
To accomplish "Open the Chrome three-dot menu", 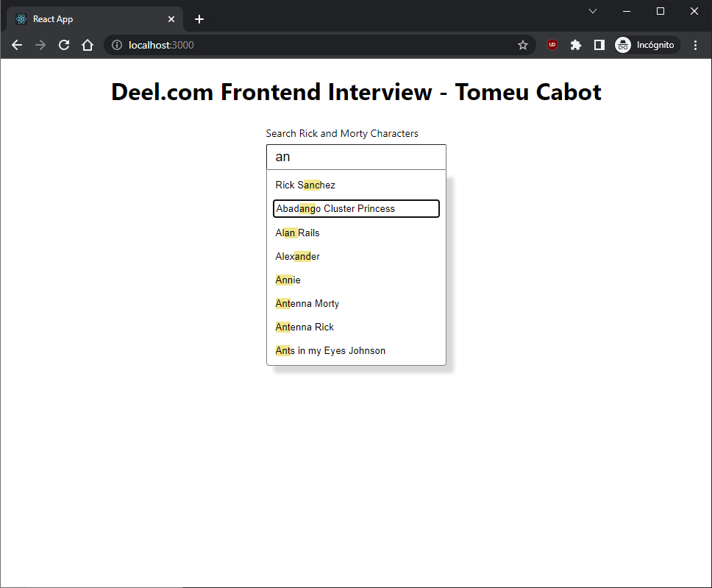I will click(695, 45).
